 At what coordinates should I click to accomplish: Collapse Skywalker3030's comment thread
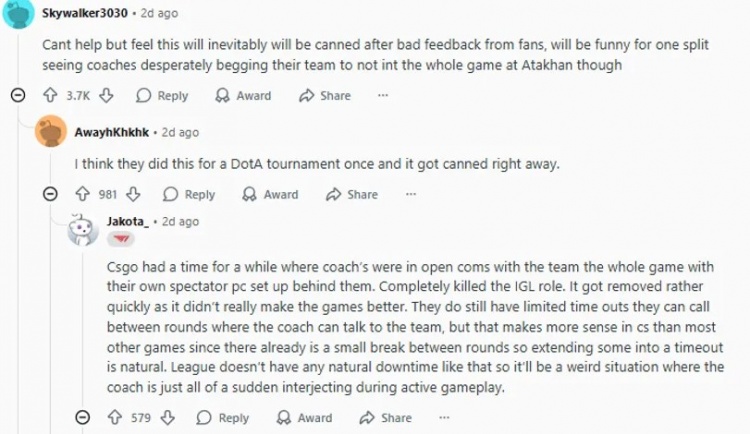17,96
